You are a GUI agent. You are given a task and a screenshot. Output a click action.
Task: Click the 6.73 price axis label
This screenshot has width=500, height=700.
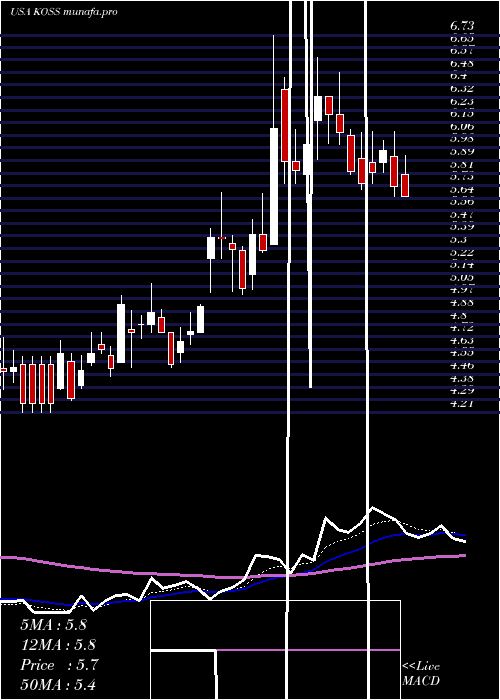(x=462, y=26)
